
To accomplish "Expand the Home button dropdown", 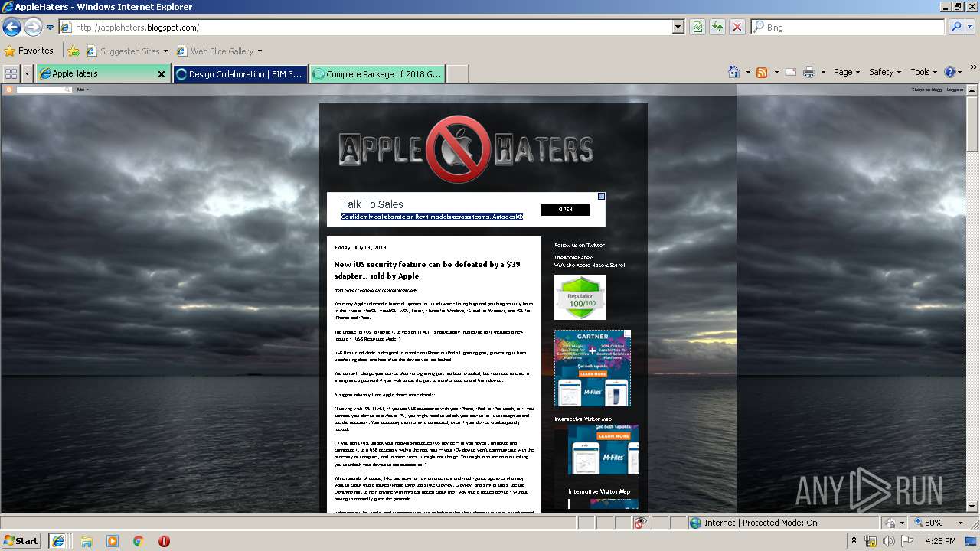I will point(748,72).
